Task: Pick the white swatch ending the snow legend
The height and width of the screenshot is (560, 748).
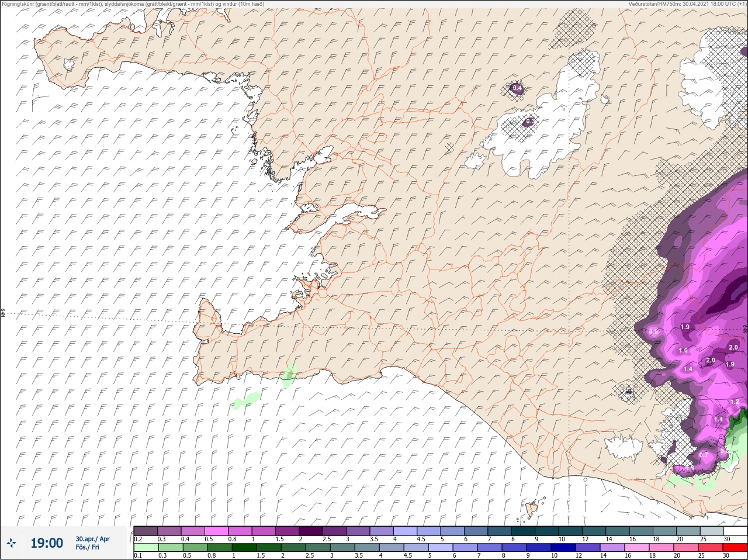Action: [x=735, y=531]
